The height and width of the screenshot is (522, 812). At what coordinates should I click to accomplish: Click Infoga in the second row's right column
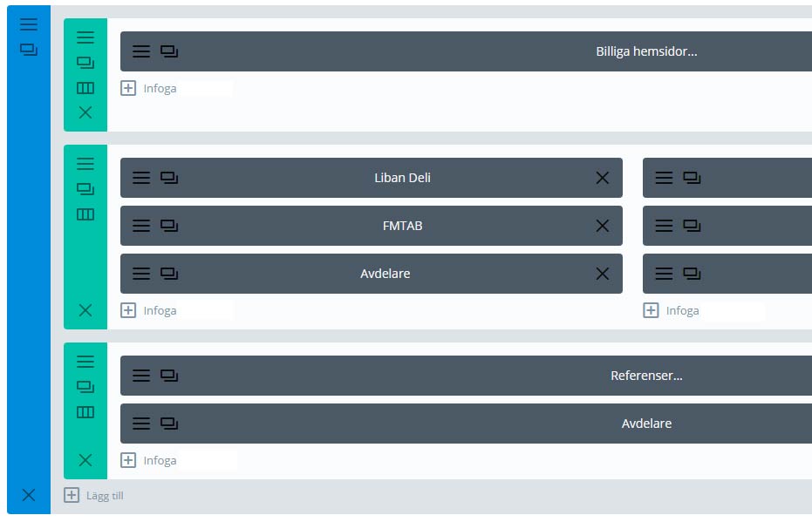pos(672,310)
